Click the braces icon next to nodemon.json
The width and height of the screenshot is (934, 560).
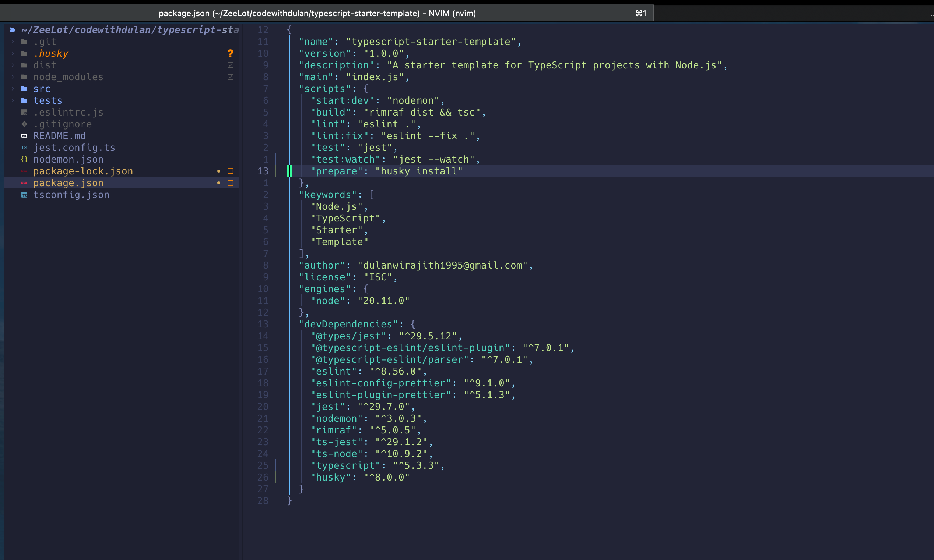[x=24, y=159]
